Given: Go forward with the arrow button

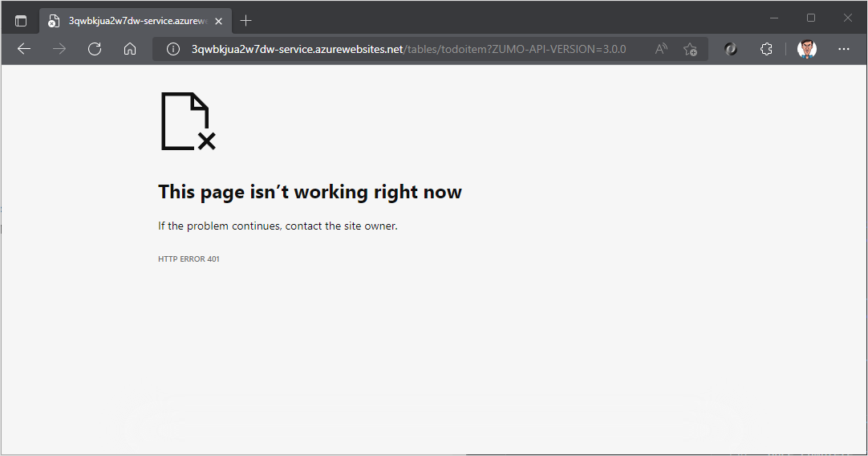Looking at the screenshot, I should tap(59, 49).
